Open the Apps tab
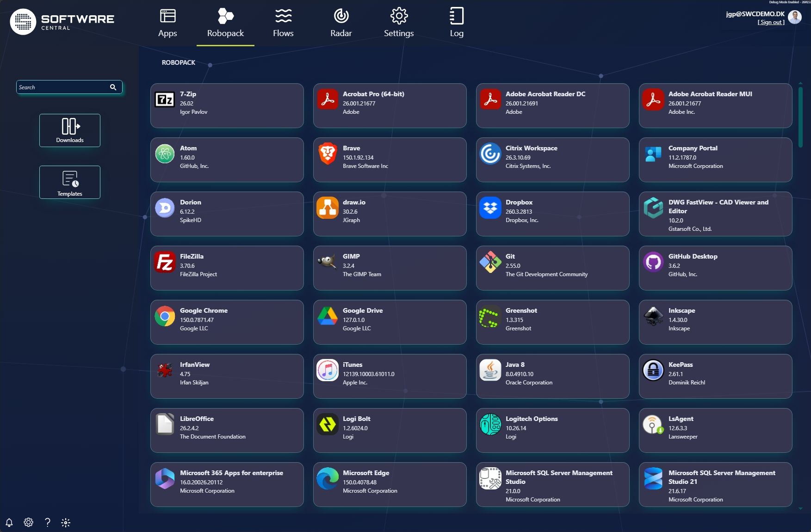The image size is (811, 532). (x=167, y=23)
